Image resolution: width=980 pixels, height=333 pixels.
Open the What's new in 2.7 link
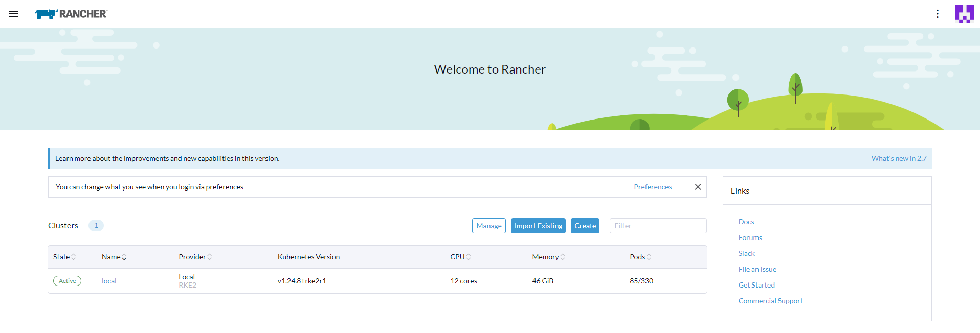tap(899, 158)
